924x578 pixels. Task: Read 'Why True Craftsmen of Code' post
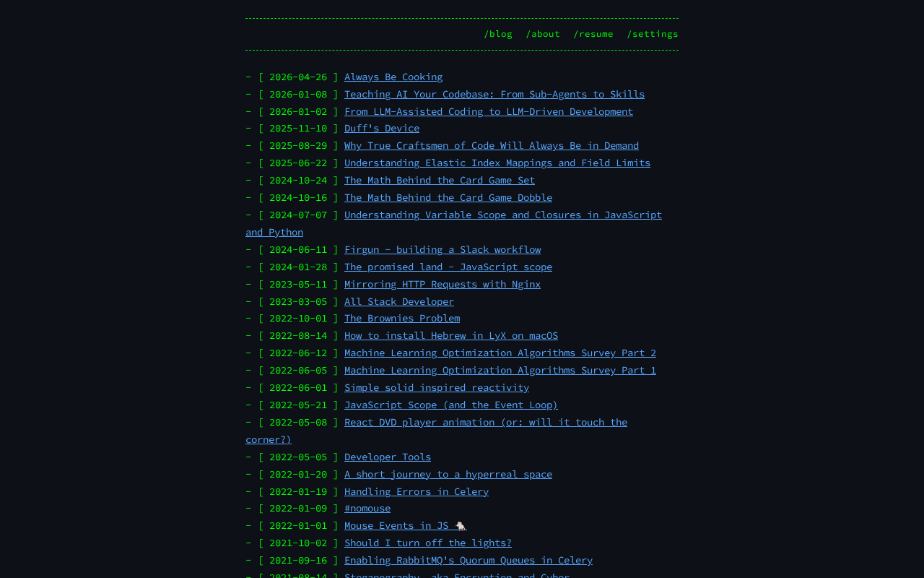click(492, 145)
